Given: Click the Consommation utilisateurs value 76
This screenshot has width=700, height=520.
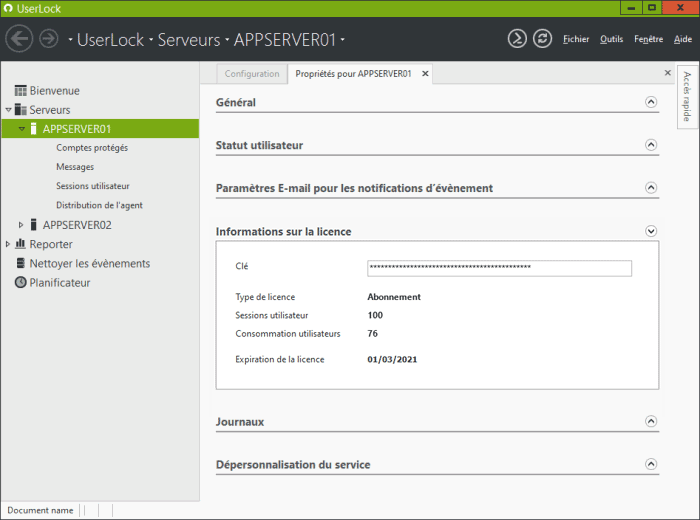Looking at the screenshot, I should pos(372,333).
